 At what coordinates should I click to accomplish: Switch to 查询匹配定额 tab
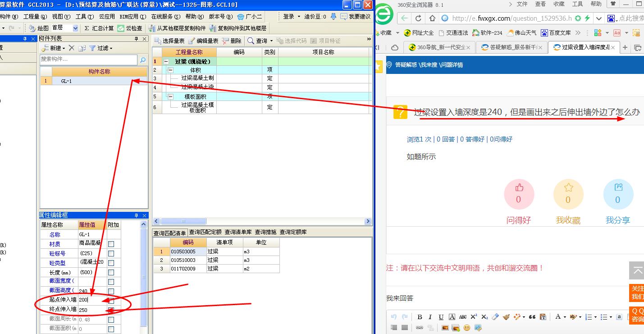pos(205,233)
